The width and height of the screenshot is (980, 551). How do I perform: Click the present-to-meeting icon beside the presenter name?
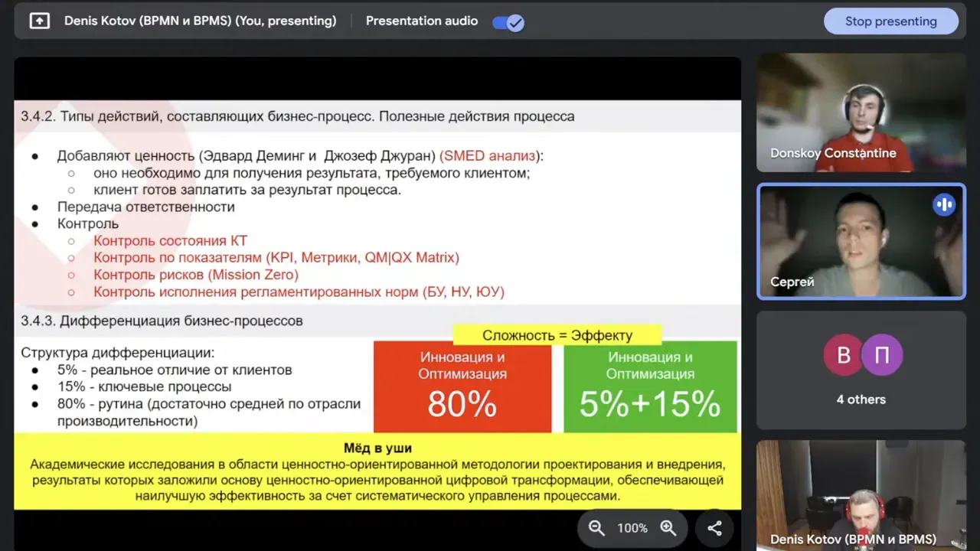[38, 21]
